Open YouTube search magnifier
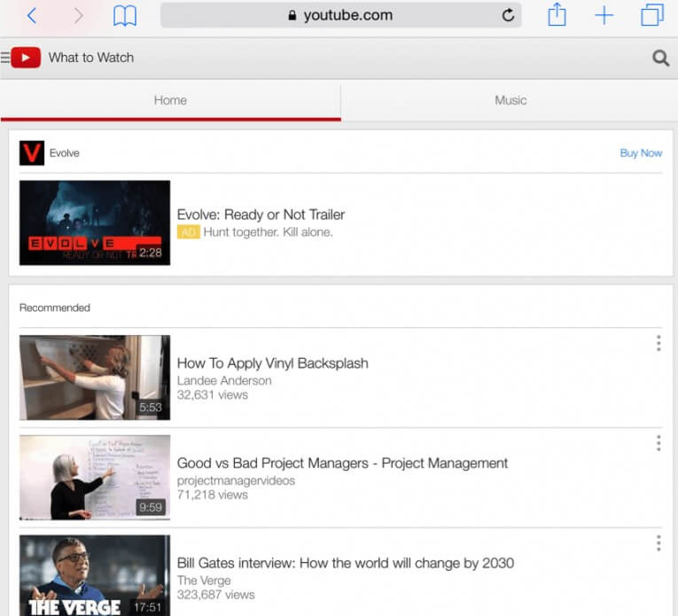This screenshot has height=616, width=678. [x=660, y=58]
